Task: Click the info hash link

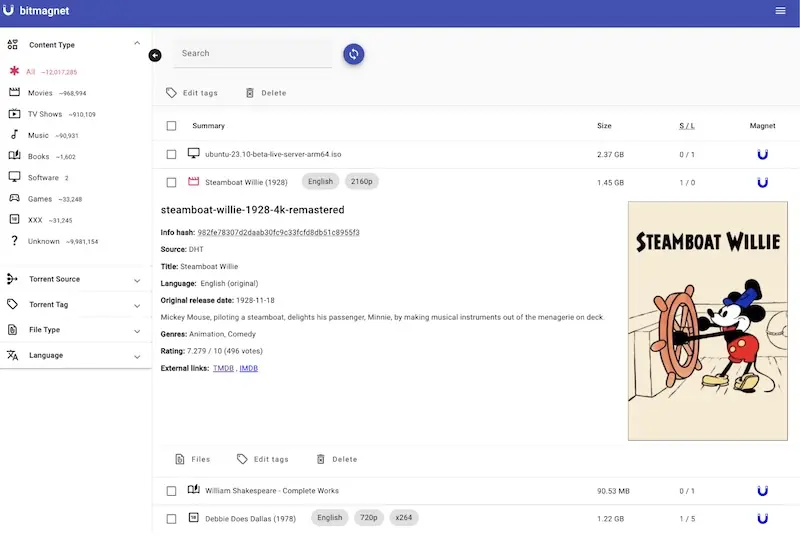Action: click(279, 232)
